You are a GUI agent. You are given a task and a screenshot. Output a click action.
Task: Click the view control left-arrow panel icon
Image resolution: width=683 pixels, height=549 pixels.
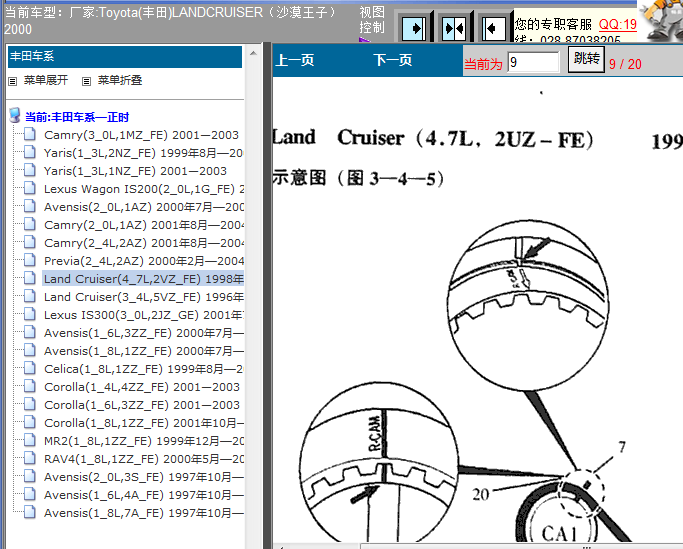(x=494, y=28)
